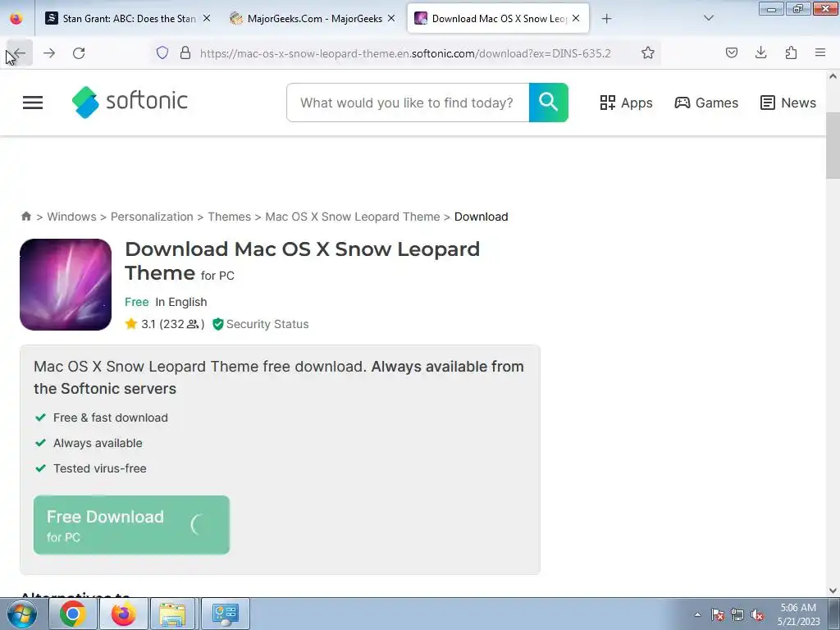Go to Themes breadcrumb link
Screen dimensions: 840x630
point(230,217)
